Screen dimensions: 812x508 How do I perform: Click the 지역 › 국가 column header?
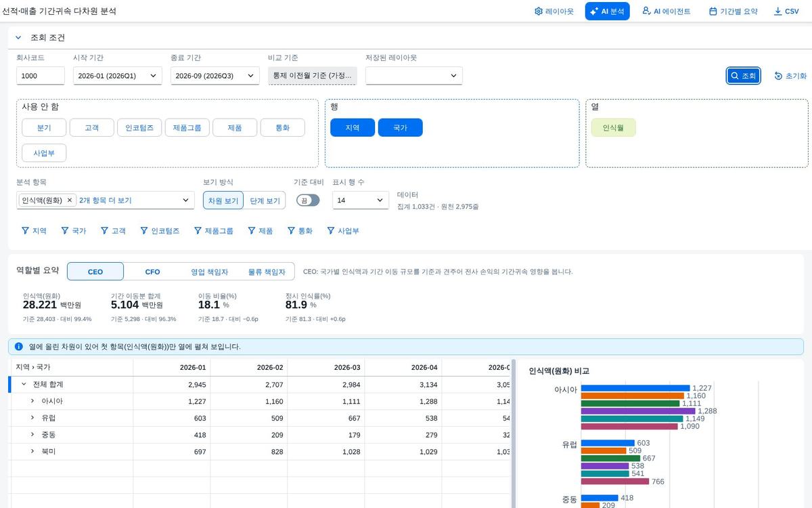click(71, 368)
